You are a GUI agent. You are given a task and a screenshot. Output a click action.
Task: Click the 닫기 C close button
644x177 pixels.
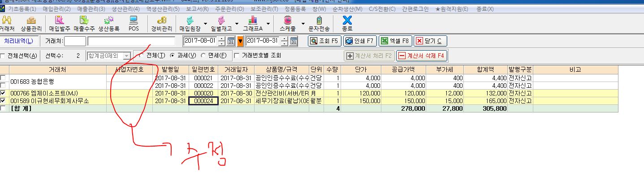click(430, 41)
